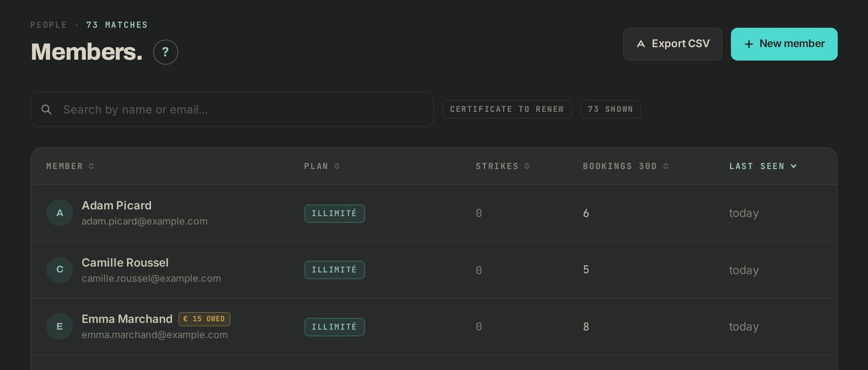The height and width of the screenshot is (370, 868).
Task: Click Adam Picard's strikes value 0
Action: 479,213
